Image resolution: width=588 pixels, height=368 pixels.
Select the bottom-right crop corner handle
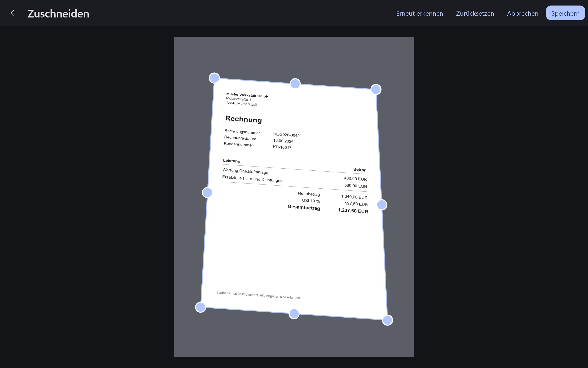(x=387, y=320)
